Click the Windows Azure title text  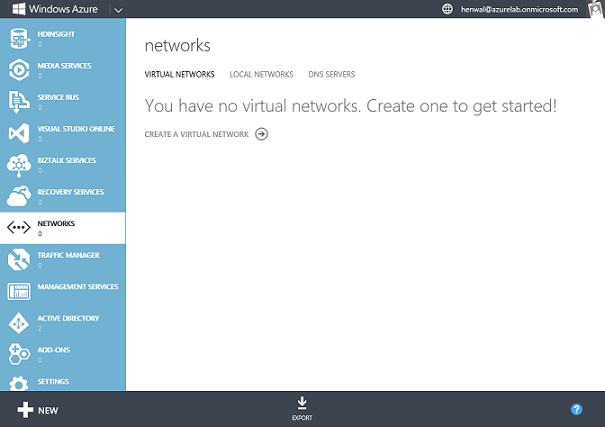[x=63, y=9]
